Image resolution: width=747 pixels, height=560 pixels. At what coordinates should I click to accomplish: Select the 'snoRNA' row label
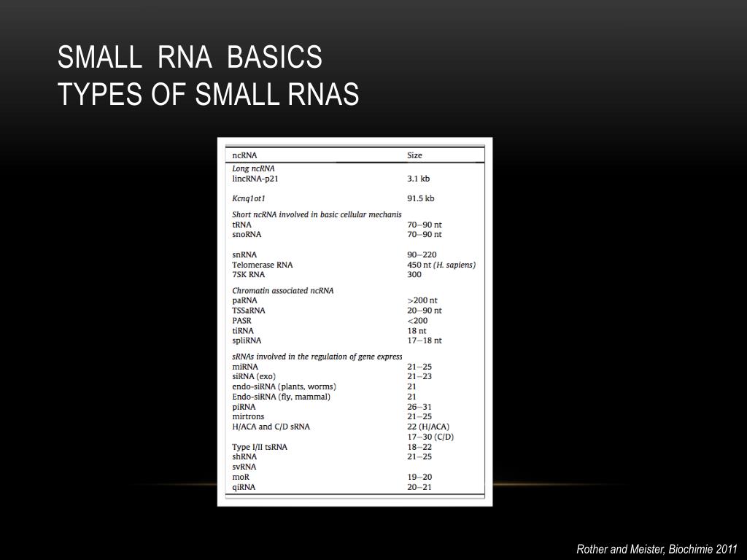pos(247,234)
